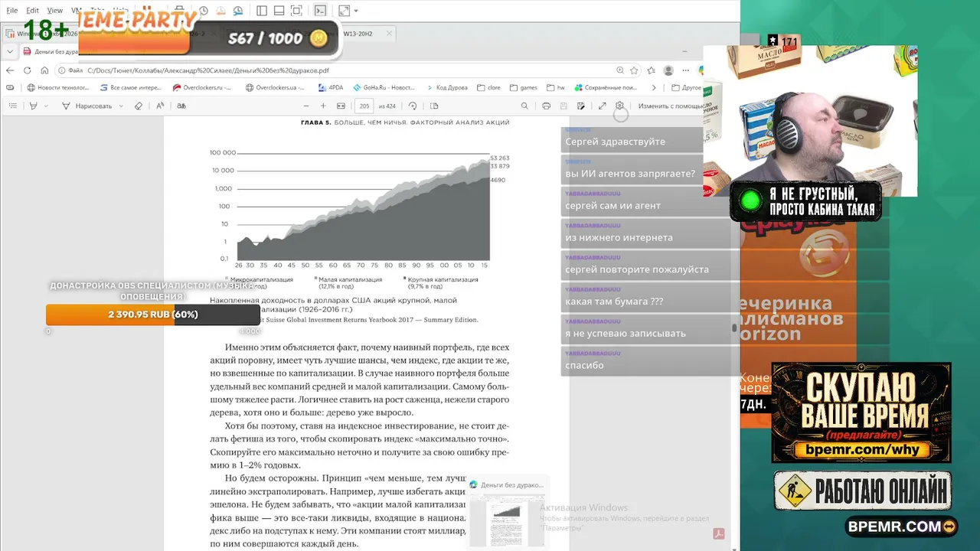The width and height of the screenshot is (980, 551).
Task: Expand the games bookmarks folder
Action: [x=524, y=87]
